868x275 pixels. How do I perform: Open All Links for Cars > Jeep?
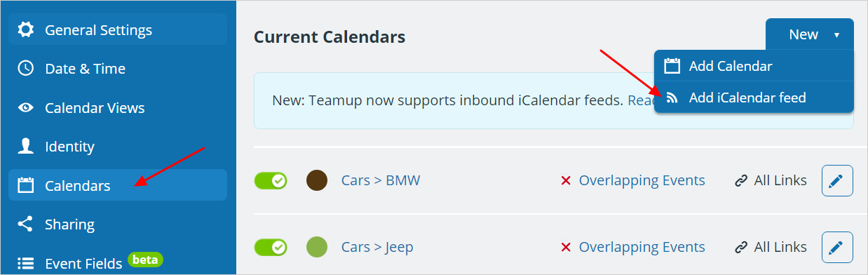coord(771,247)
